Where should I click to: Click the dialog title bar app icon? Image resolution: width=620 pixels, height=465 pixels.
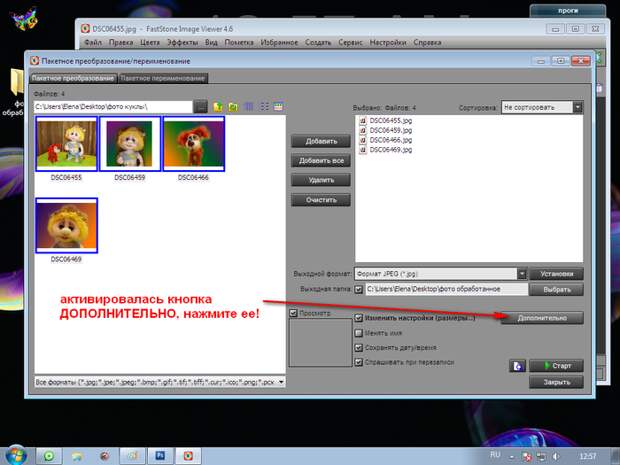(x=35, y=61)
